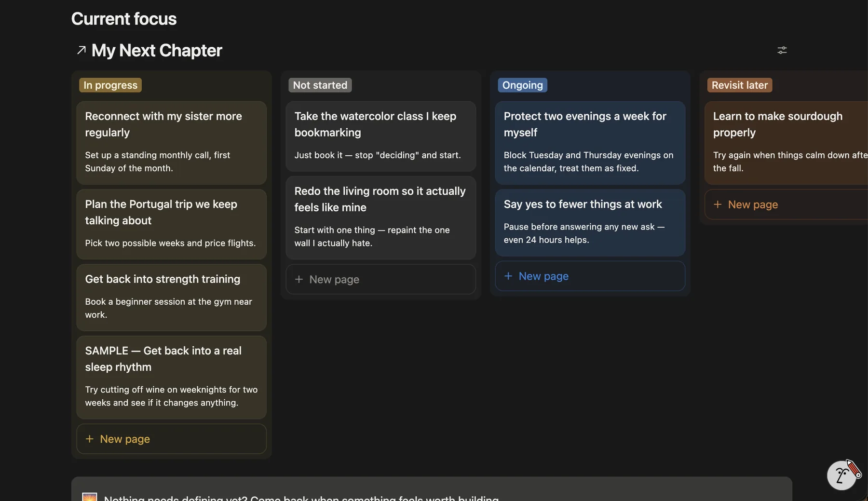Select the Ongoing status tag
This screenshot has height=501, width=868.
pyautogui.click(x=522, y=85)
